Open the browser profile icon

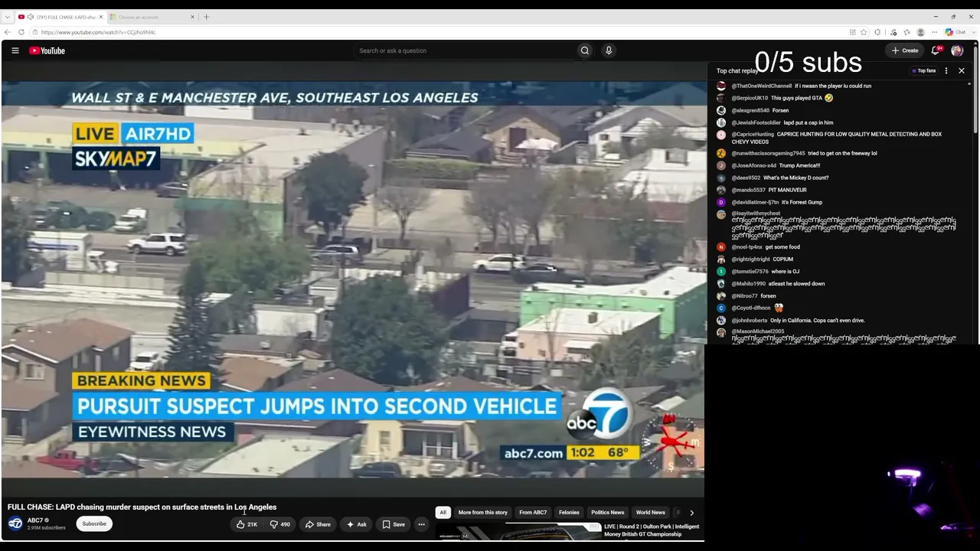(x=920, y=32)
